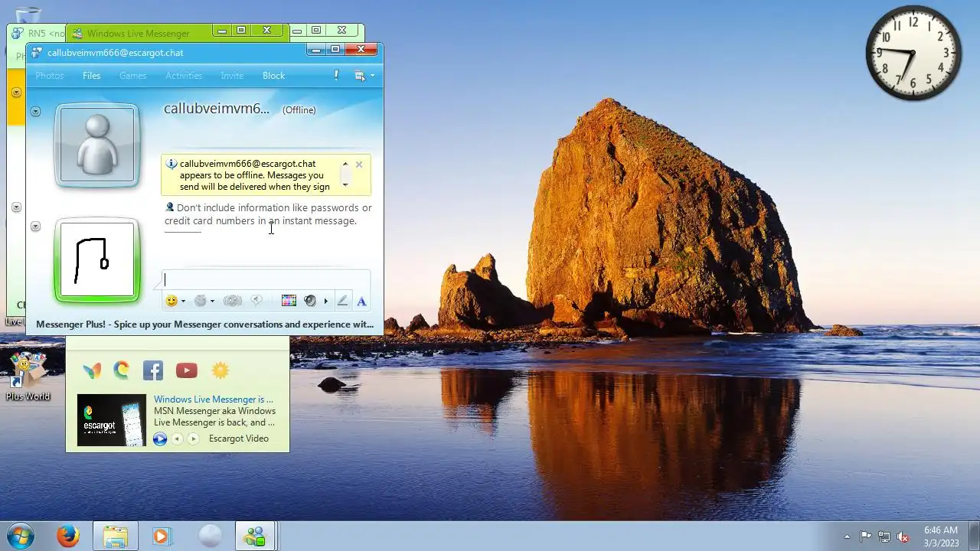This screenshot has height=551, width=980.
Task: Click the exclamation report icon
Action: 336,75
